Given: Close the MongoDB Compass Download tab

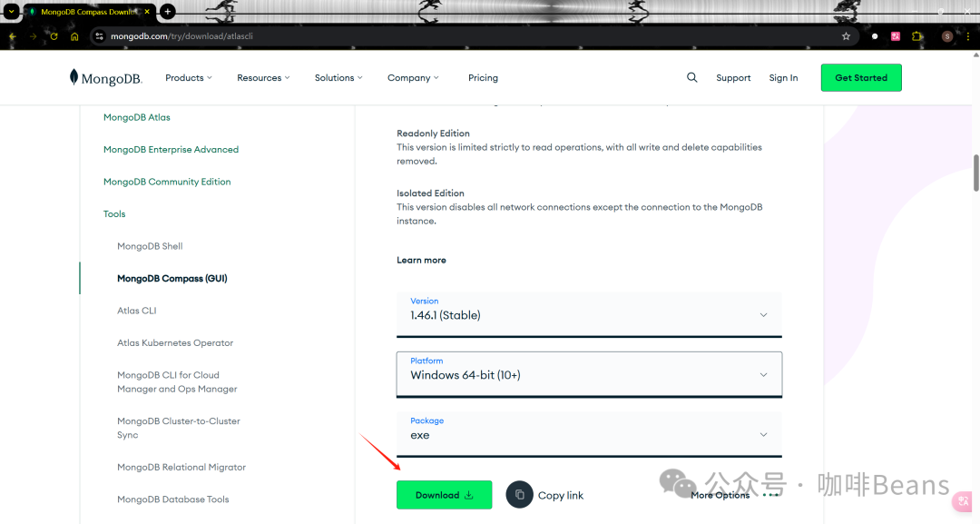Looking at the screenshot, I should (147, 11).
